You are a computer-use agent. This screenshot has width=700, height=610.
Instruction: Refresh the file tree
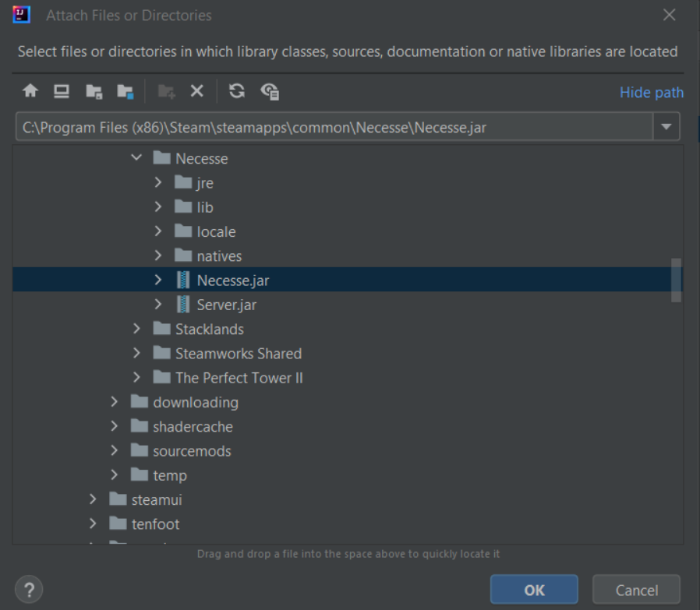[237, 91]
